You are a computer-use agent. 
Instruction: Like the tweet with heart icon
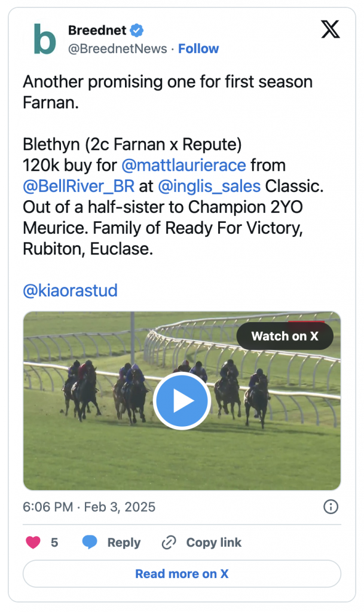coord(33,542)
